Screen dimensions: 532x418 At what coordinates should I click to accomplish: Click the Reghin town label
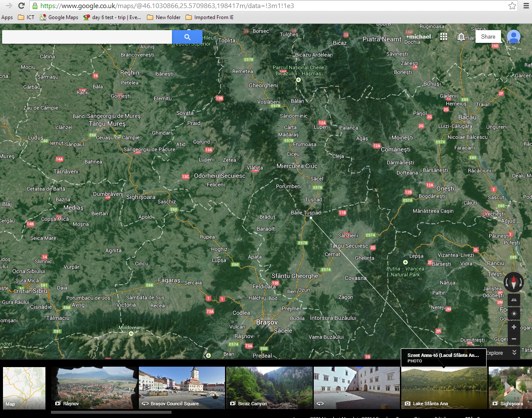[129, 73]
